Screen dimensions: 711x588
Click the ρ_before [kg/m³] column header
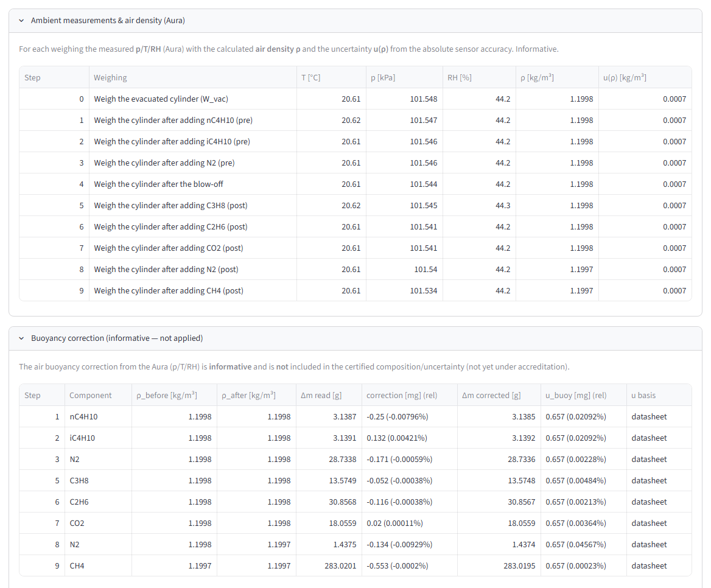pyautogui.click(x=166, y=395)
